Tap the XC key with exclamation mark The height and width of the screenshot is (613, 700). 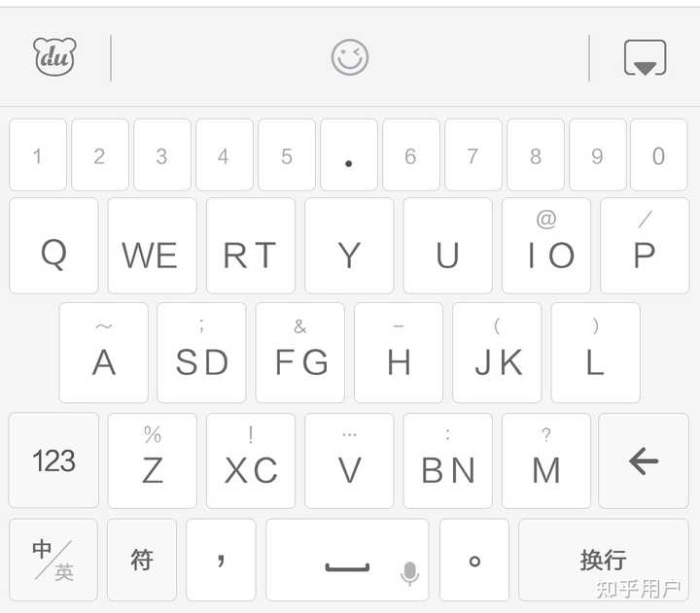pos(251,460)
